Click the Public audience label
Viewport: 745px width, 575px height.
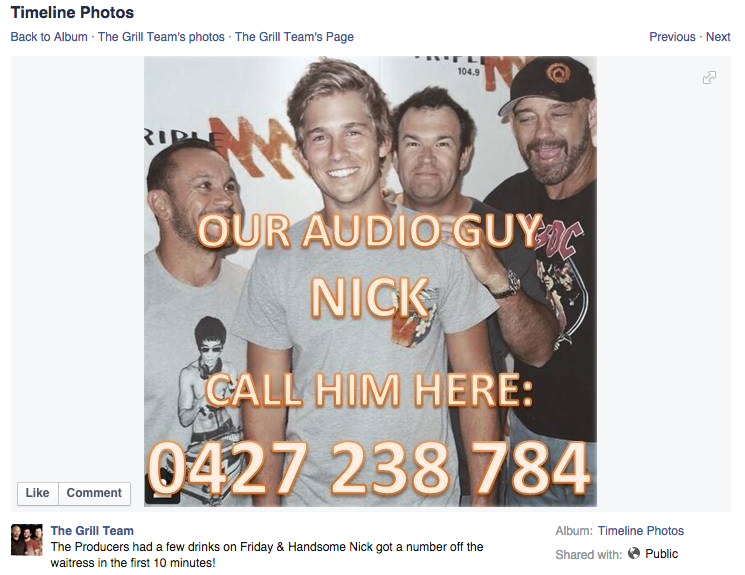pos(661,554)
